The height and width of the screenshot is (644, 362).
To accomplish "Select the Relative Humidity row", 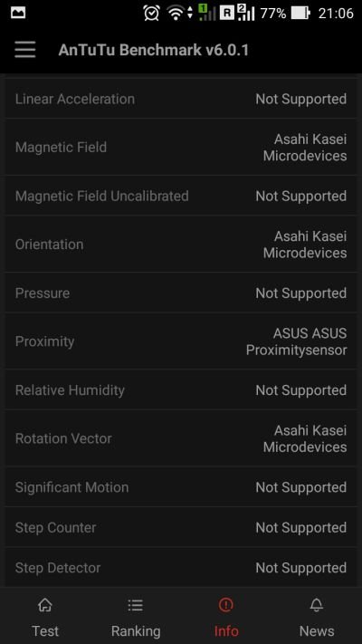I will (181, 390).
